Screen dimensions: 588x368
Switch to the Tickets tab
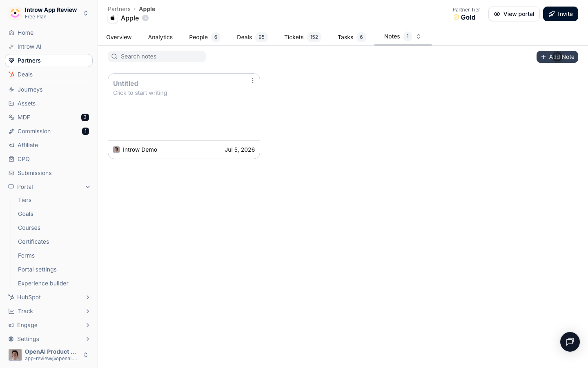tap(303, 37)
